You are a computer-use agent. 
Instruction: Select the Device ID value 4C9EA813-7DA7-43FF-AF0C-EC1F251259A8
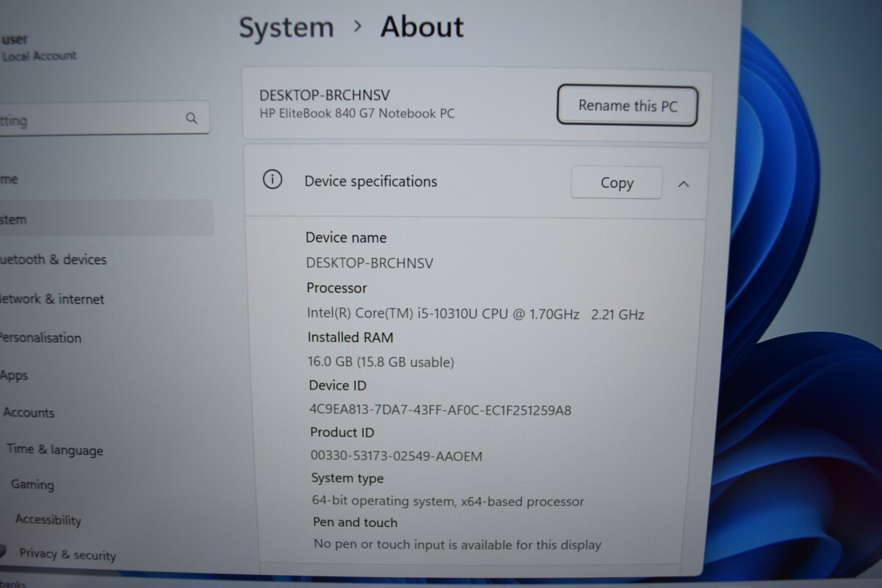pyautogui.click(x=440, y=410)
